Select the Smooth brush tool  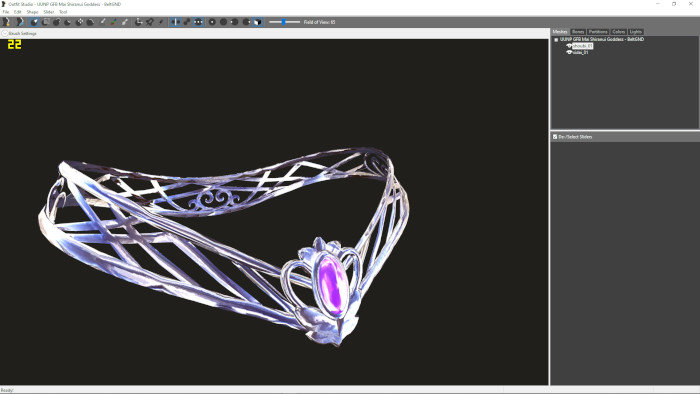[90, 22]
